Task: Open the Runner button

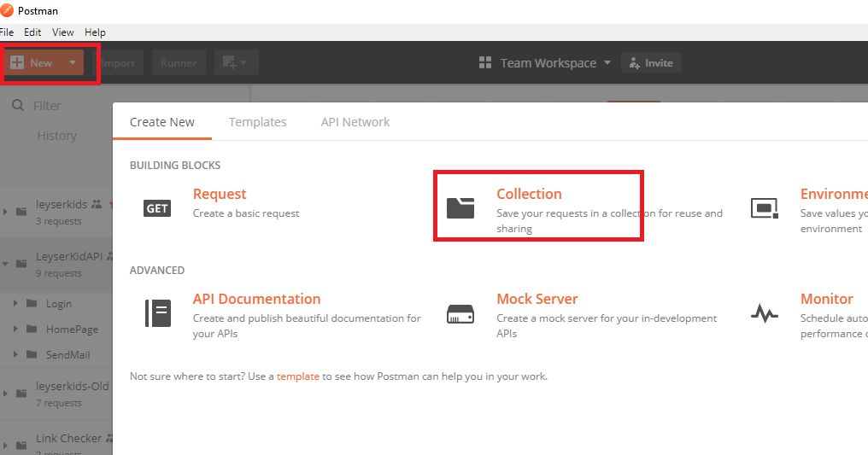Action: click(x=179, y=63)
